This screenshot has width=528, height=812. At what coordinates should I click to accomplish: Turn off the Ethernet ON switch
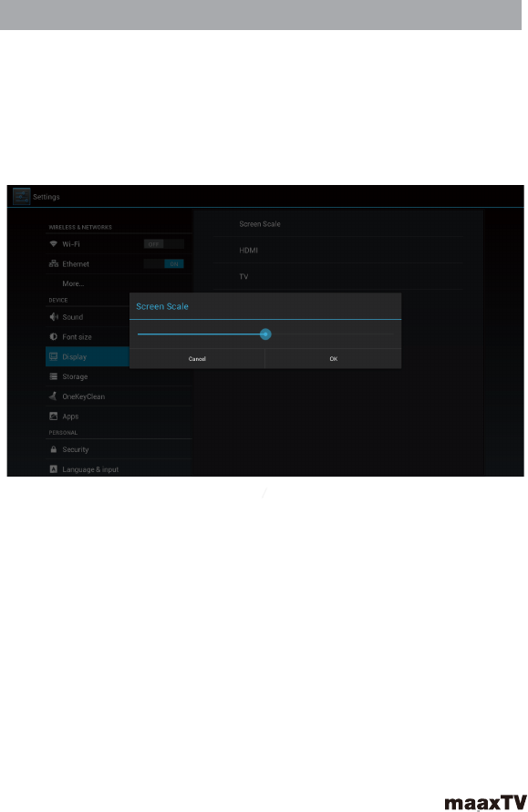(164, 263)
